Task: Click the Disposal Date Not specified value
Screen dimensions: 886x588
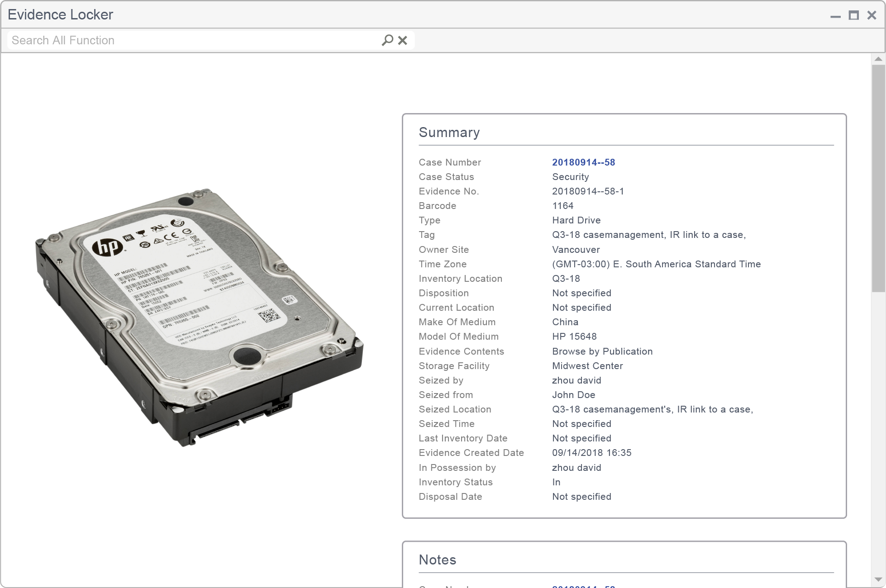Action: click(x=581, y=497)
